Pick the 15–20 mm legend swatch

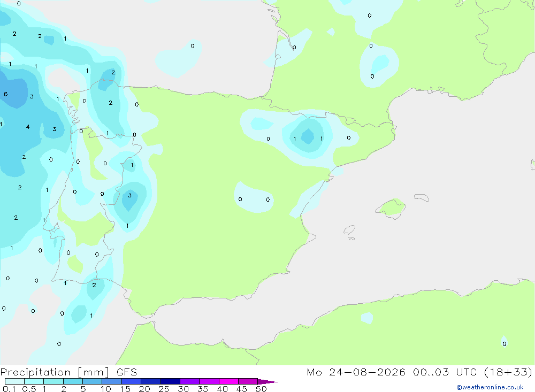tap(132, 381)
